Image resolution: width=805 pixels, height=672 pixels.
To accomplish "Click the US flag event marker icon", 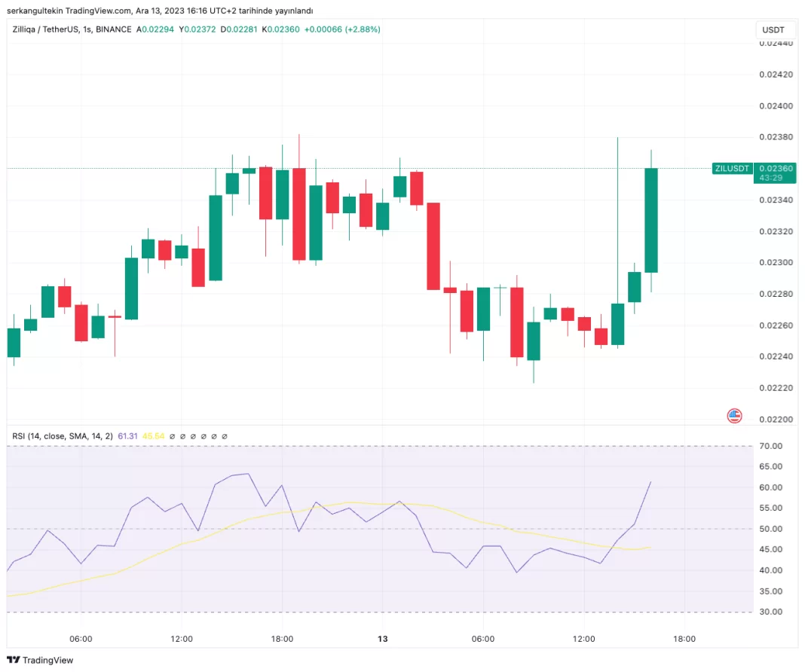I will [734, 416].
